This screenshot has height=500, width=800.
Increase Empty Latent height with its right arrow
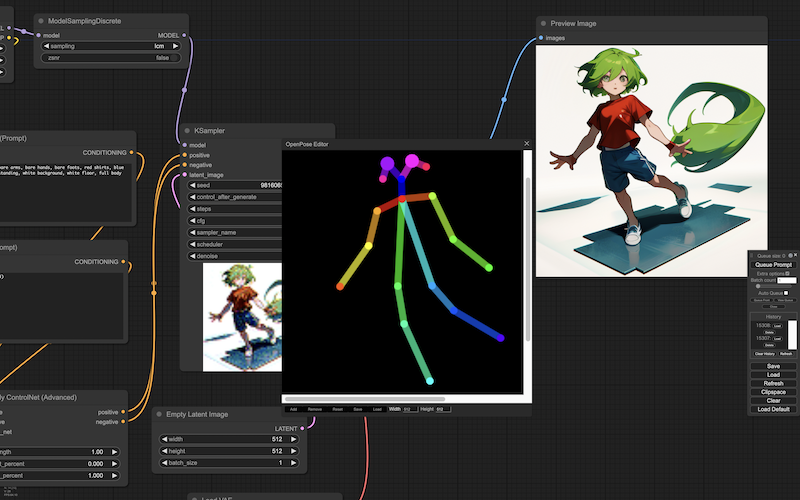tap(293, 451)
